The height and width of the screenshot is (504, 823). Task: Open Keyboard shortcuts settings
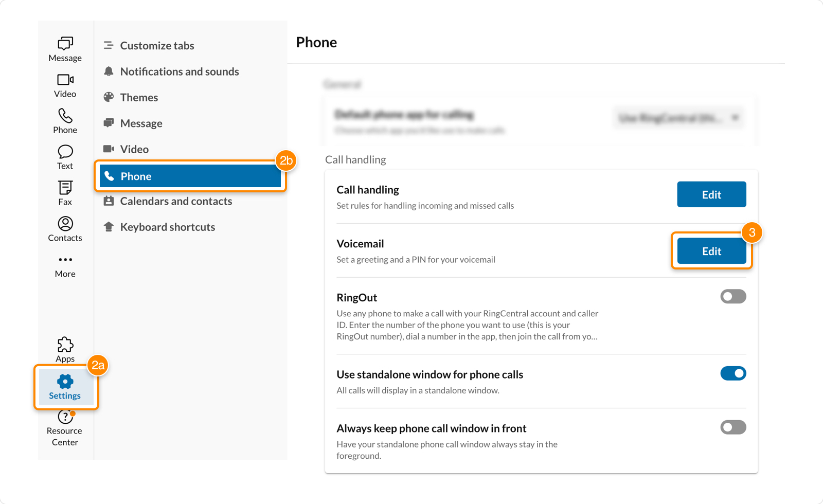click(x=167, y=227)
